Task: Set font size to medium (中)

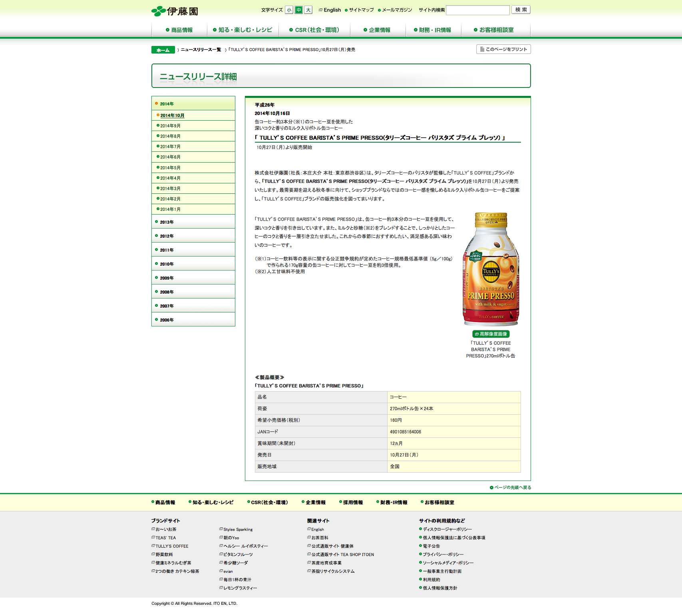Action: [298, 10]
